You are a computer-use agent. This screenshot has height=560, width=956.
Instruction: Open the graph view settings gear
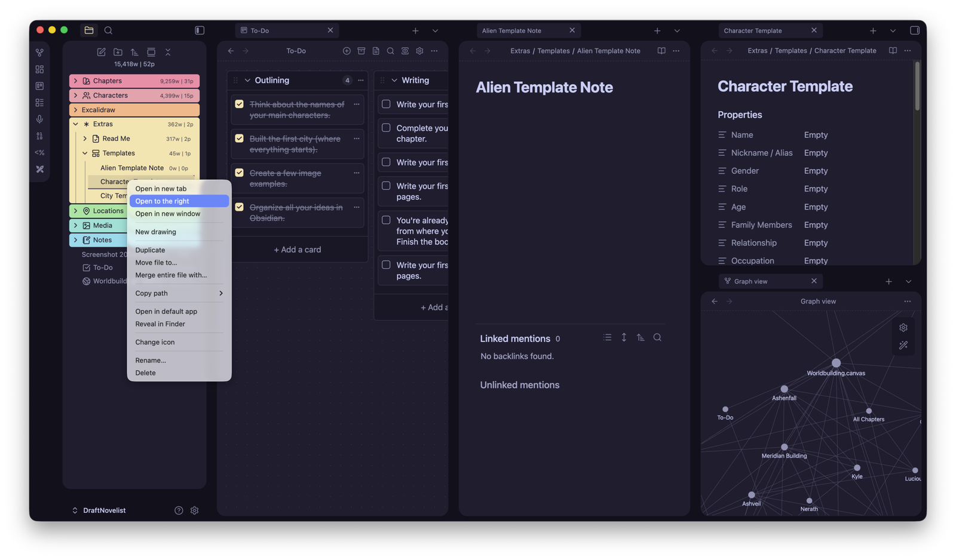(x=903, y=327)
